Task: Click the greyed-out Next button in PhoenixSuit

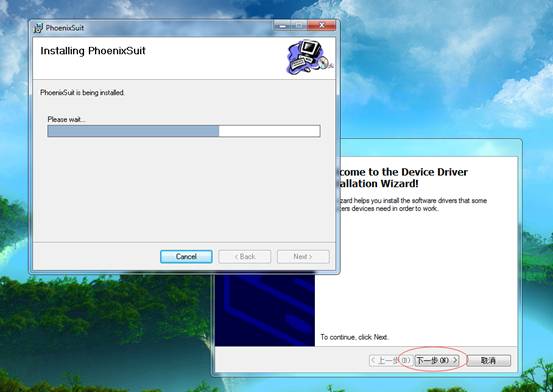Action: click(x=303, y=257)
